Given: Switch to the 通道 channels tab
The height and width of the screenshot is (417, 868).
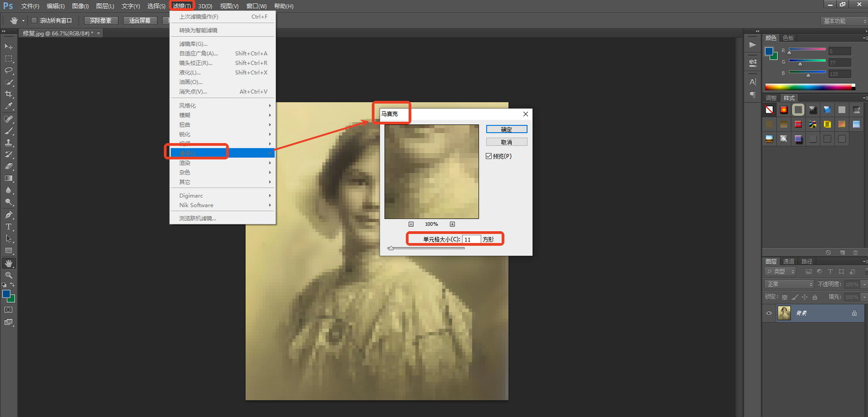Looking at the screenshot, I should coord(789,261).
